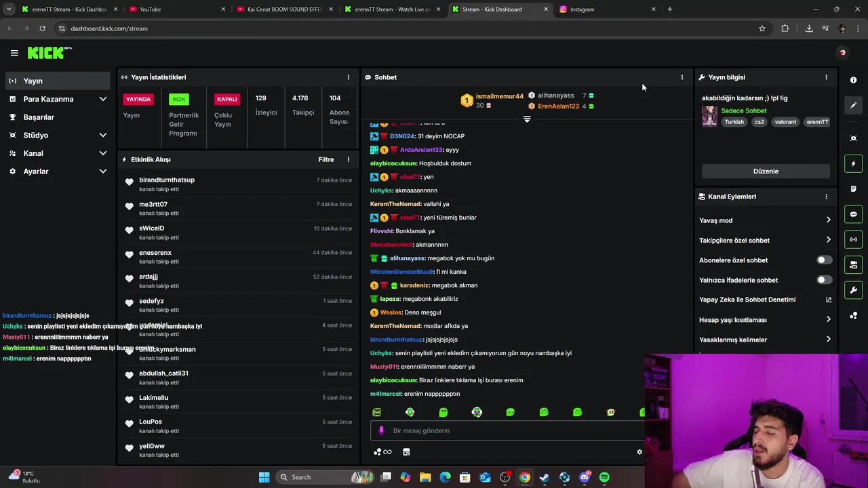
Task: Bookmark this page with the star icon
Action: [x=762, y=28]
